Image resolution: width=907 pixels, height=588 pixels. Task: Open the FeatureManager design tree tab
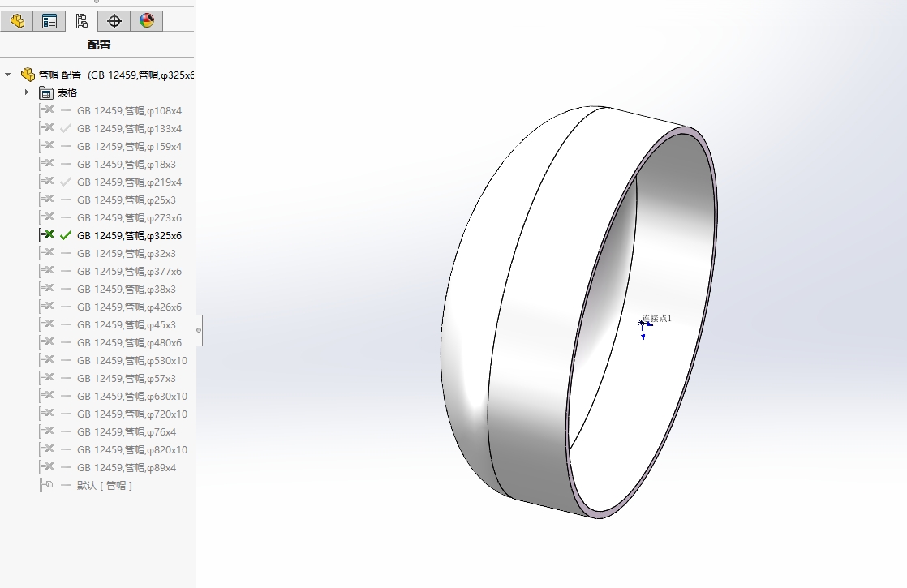tap(17, 21)
